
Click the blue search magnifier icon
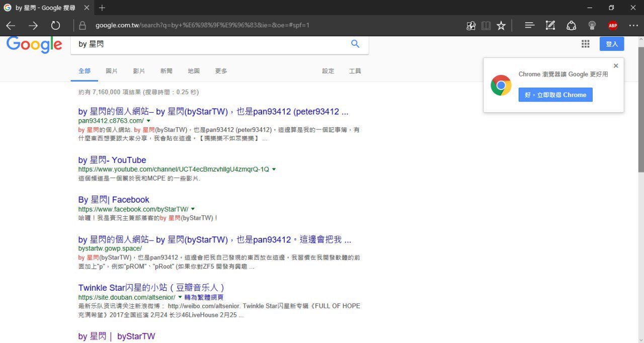355,44
